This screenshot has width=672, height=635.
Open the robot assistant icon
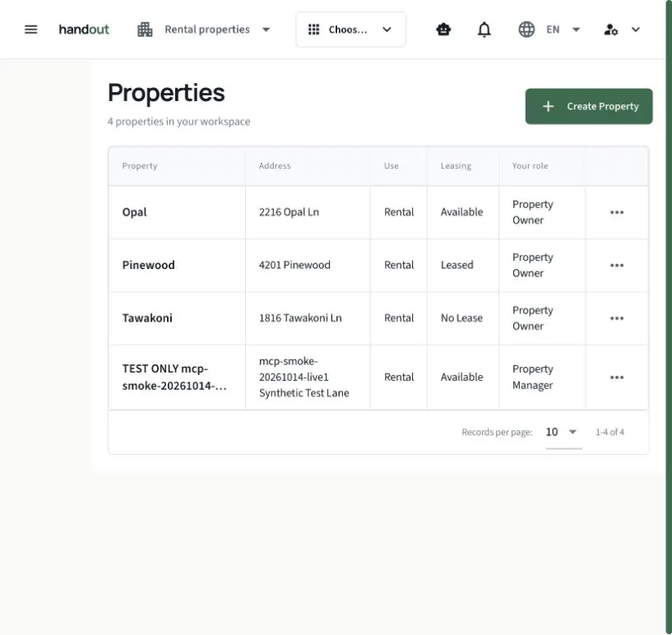tap(443, 30)
